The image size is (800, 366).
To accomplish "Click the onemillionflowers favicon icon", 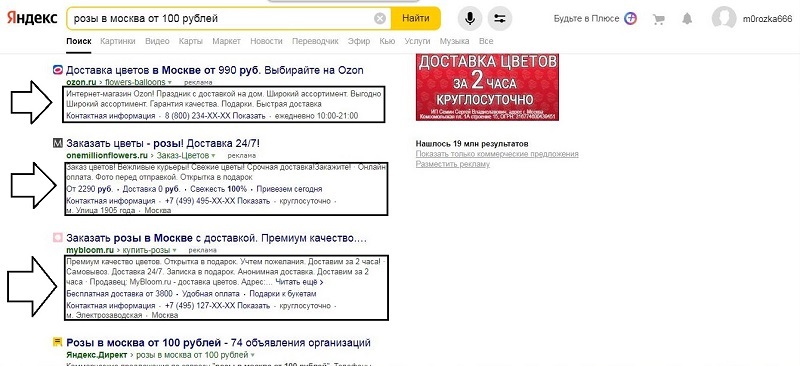I will click(x=58, y=143).
